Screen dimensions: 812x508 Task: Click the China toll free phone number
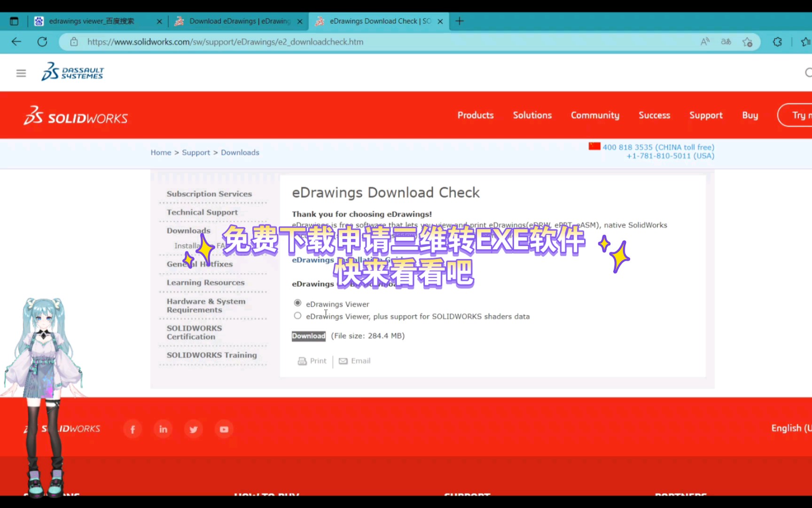tap(658, 147)
